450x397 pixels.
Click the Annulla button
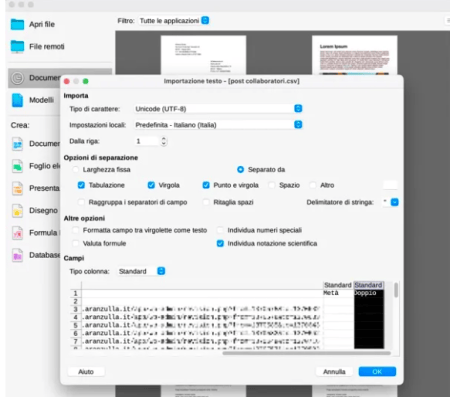click(334, 372)
